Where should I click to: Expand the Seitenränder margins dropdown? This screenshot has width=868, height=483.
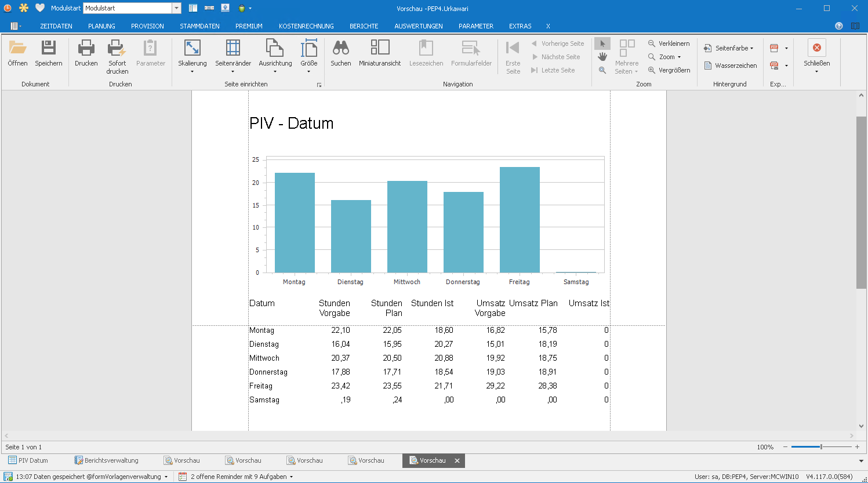(x=233, y=71)
